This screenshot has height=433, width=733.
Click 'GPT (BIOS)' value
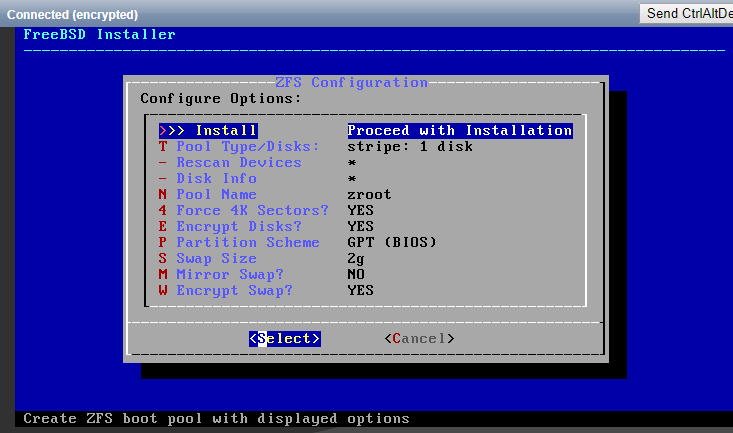point(392,242)
